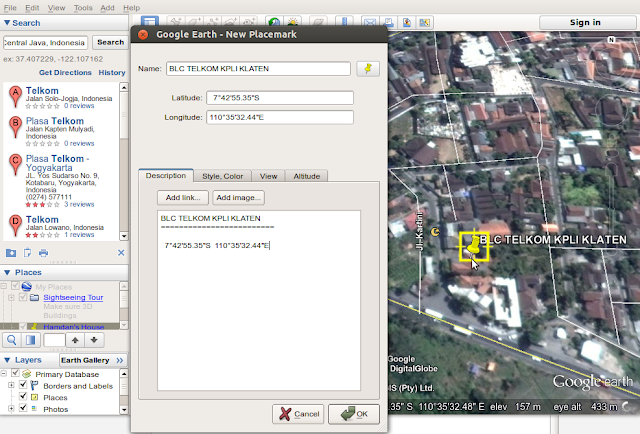640x434 pixels.
Task: Select the Add Placemark toolbar icon
Action: [176, 22]
